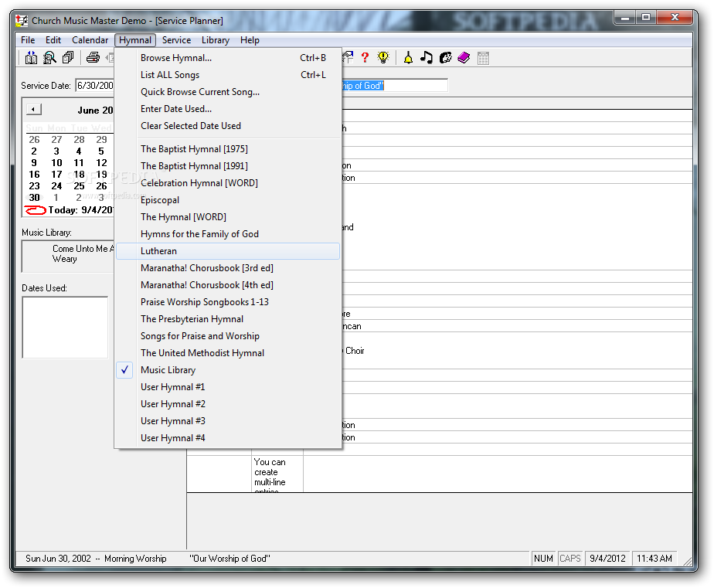Select date 9 in the calendar
This screenshot has width=714, height=588.
coord(34,162)
